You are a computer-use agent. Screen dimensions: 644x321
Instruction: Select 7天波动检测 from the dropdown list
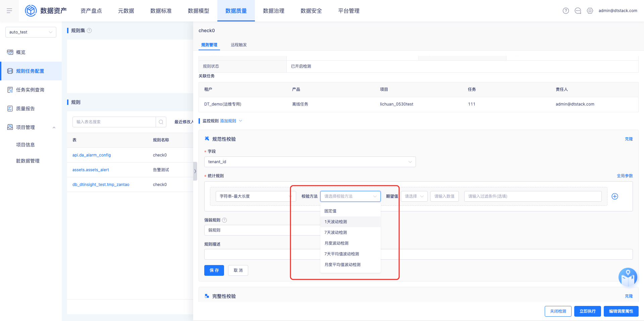coord(336,233)
